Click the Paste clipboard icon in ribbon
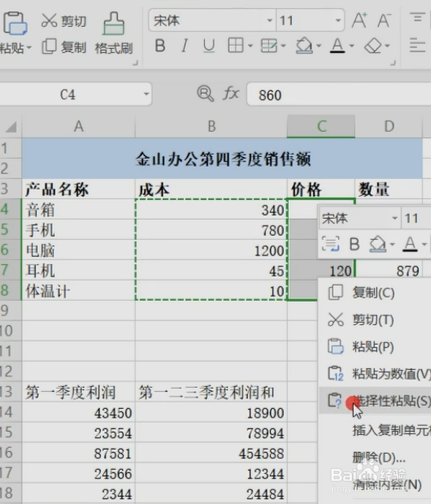The height and width of the screenshot is (504, 431). pos(14,23)
